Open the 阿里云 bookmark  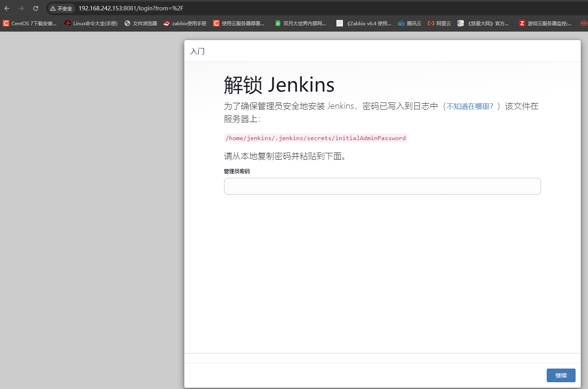(439, 24)
